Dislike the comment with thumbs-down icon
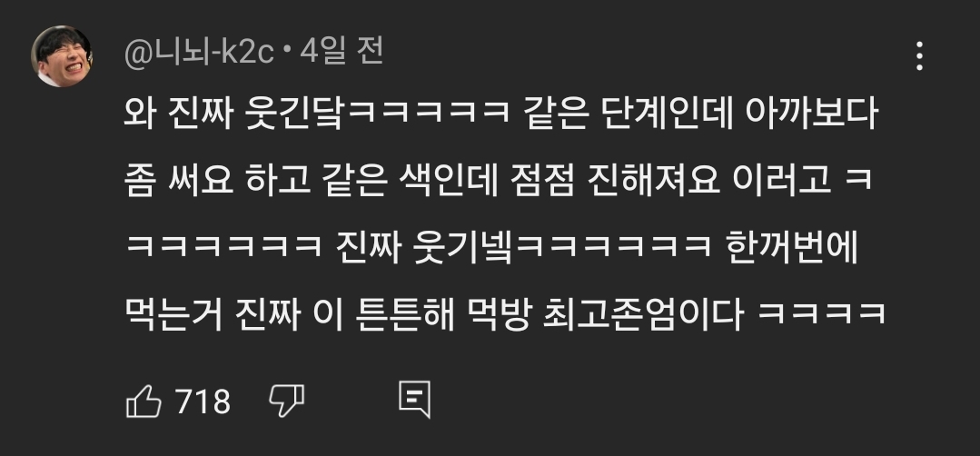 tap(286, 401)
